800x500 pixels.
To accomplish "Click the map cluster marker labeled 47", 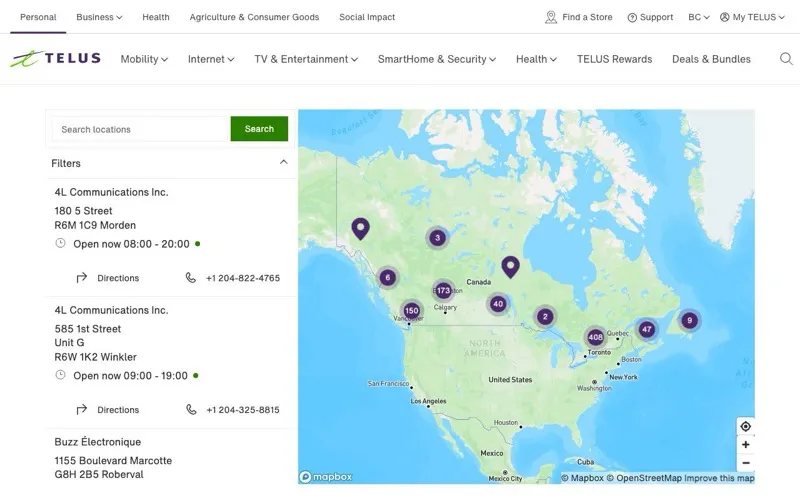I will (646, 329).
